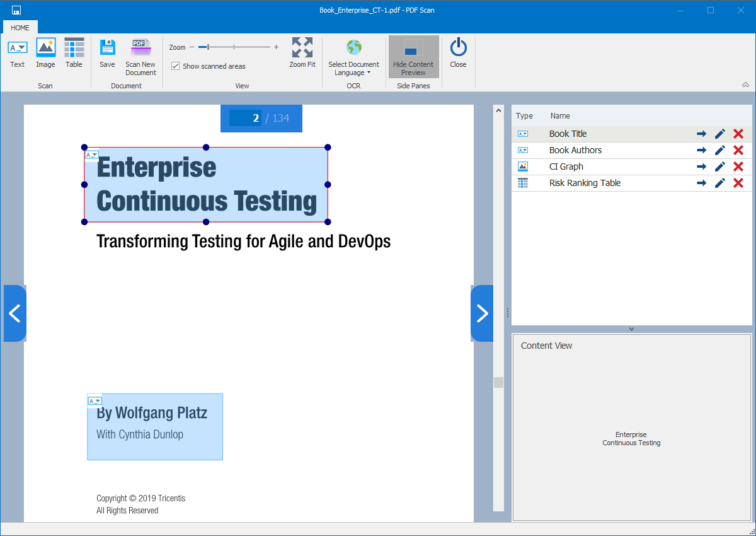Screen dimensions: 756x536
Task: Select the Text scan tool
Action: (18, 54)
